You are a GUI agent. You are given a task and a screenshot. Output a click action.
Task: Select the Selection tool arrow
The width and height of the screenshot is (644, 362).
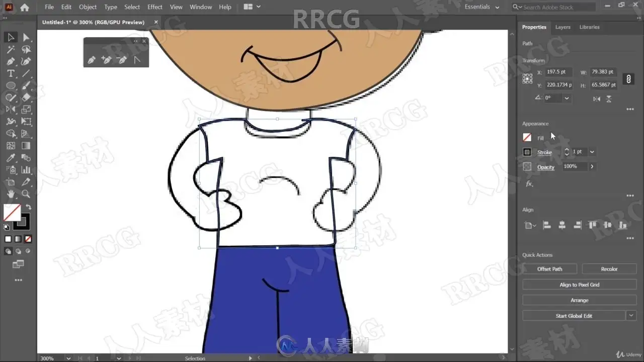11,37
